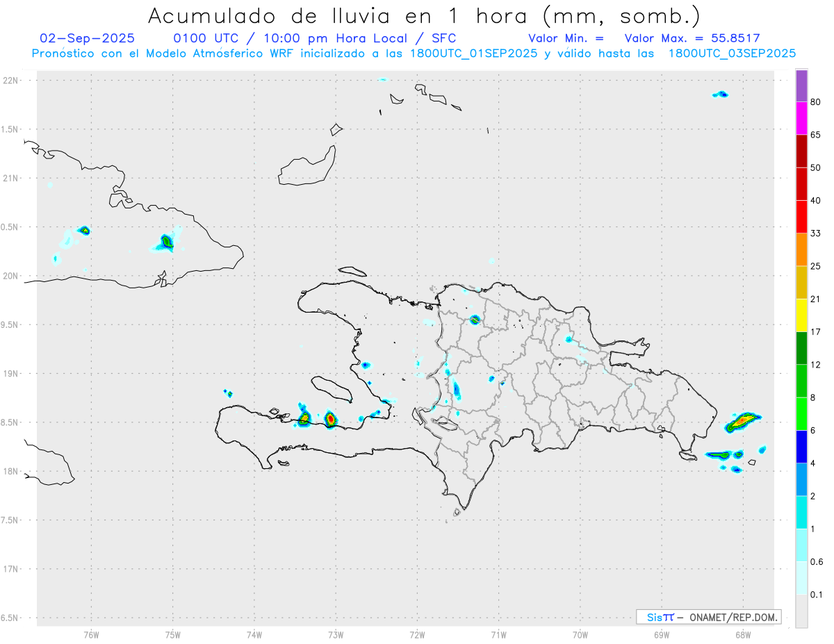Click the gray swatch below 0.1 in legend
Image resolution: width=834 pixels, height=644 pixels.
[801, 611]
